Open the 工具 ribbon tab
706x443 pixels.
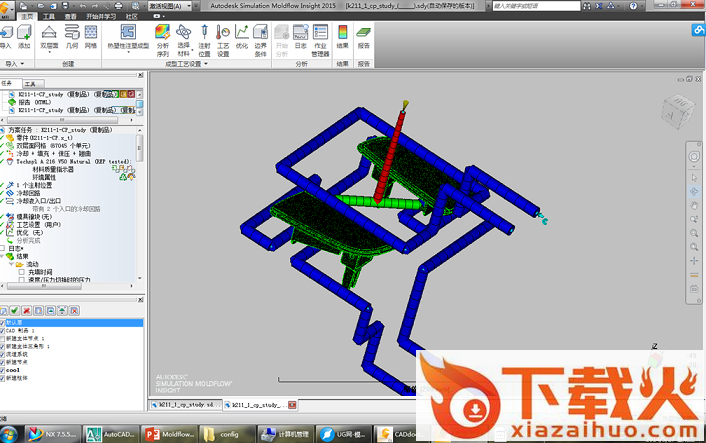pos(49,16)
